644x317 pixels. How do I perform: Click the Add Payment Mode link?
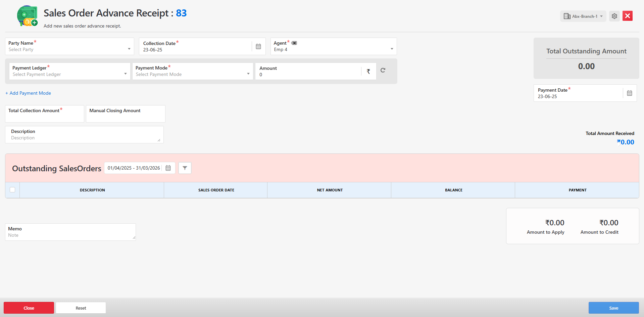29,93
